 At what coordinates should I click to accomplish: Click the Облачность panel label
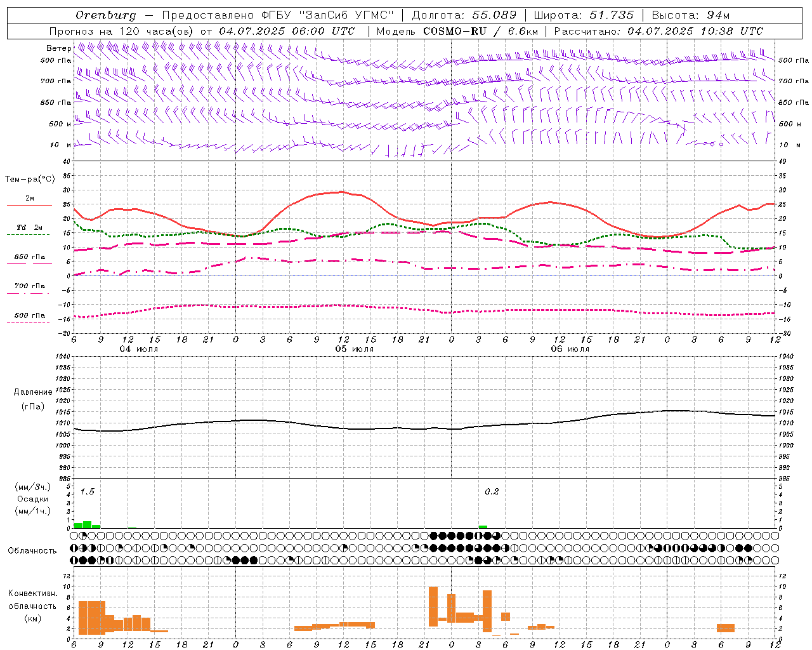32,550
